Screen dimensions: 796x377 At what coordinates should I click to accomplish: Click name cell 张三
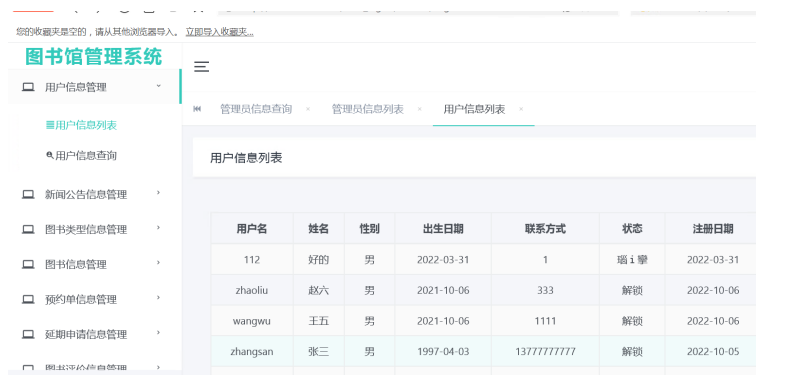click(x=319, y=351)
